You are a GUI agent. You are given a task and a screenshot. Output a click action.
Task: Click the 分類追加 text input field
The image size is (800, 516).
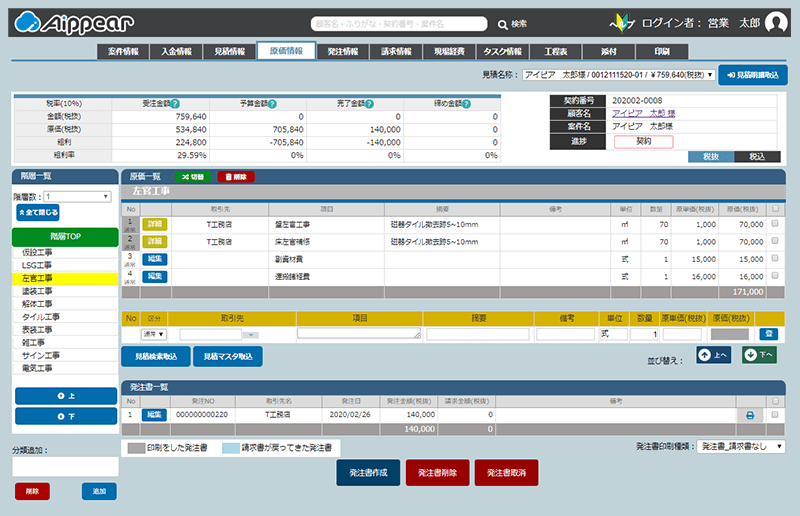pyautogui.click(x=65, y=467)
